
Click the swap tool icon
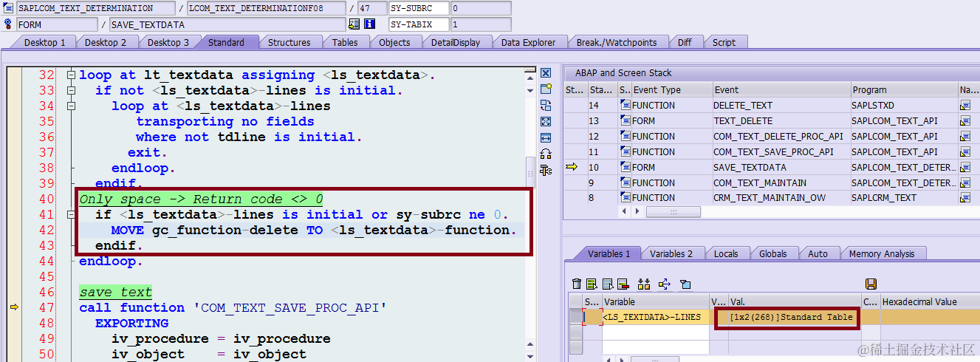[546, 105]
